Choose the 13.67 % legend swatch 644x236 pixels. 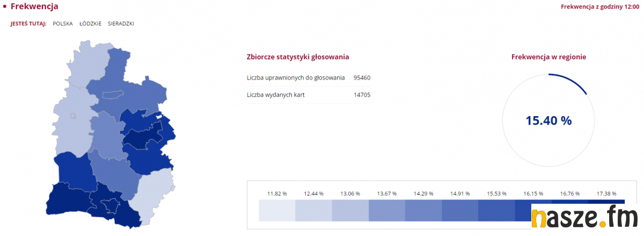click(x=386, y=210)
